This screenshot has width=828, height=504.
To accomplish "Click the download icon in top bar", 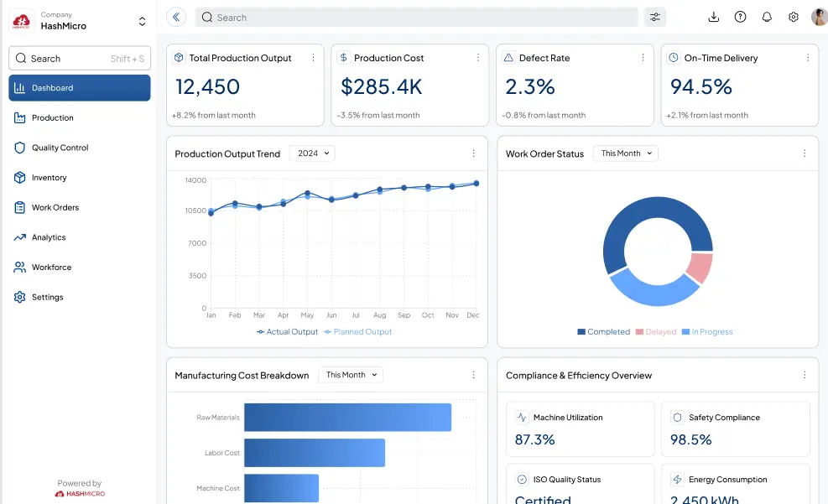I will click(714, 17).
